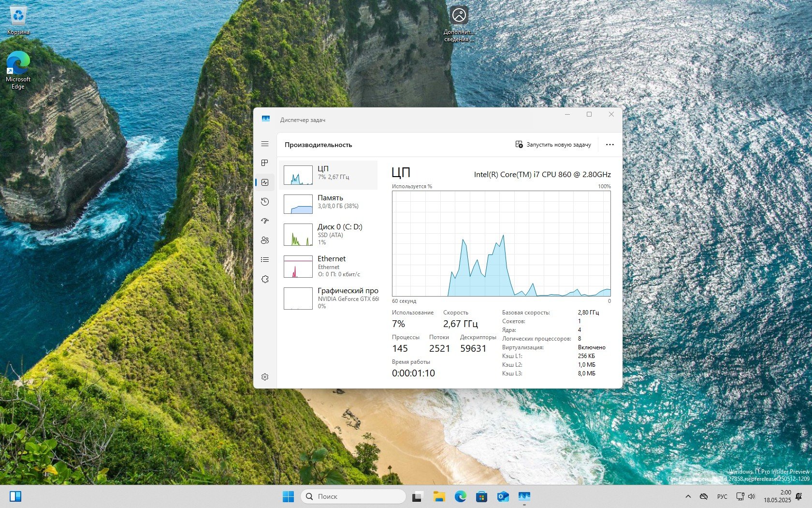Open the Task Manager hamburger navigation menu
Image resolution: width=812 pixels, height=508 pixels.
[265, 144]
